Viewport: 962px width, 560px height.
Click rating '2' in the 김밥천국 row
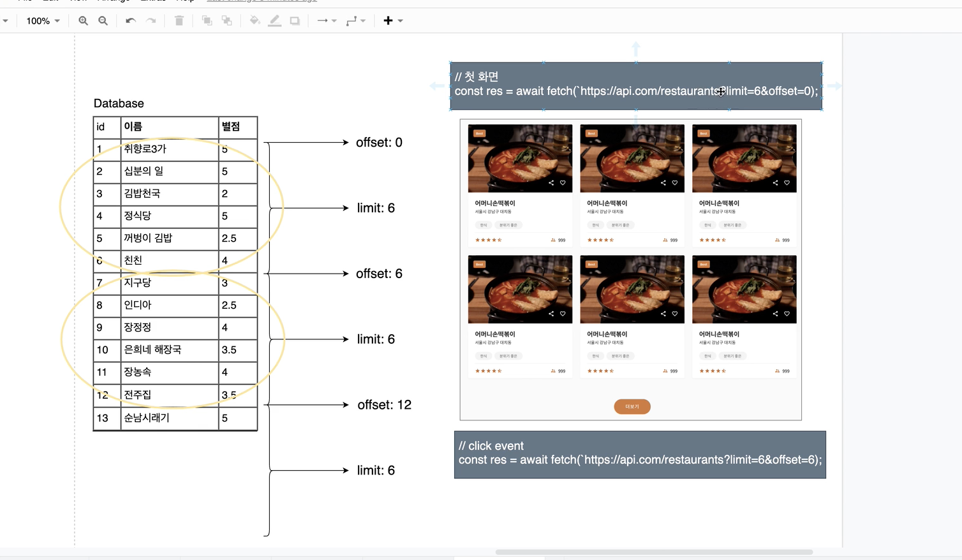coord(238,194)
